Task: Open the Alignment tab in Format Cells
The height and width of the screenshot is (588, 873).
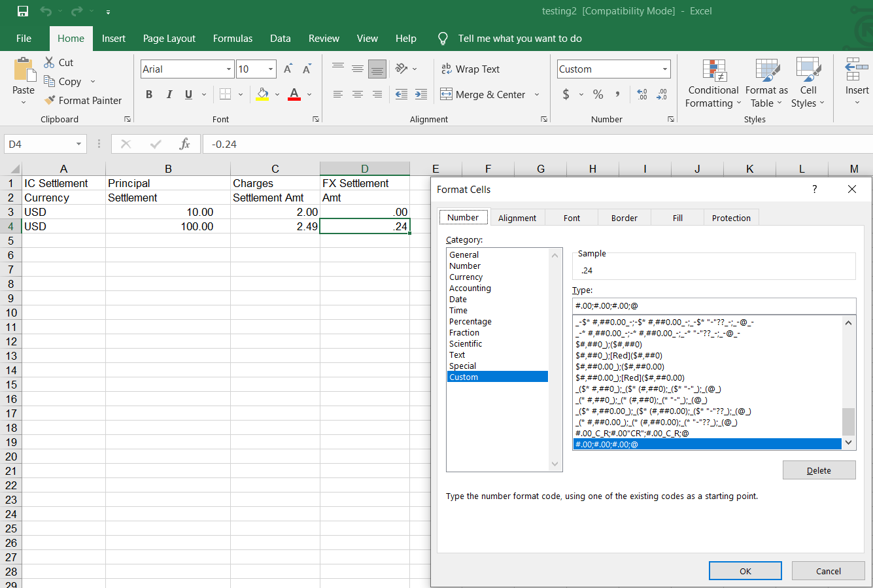Action: (x=517, y=216)
